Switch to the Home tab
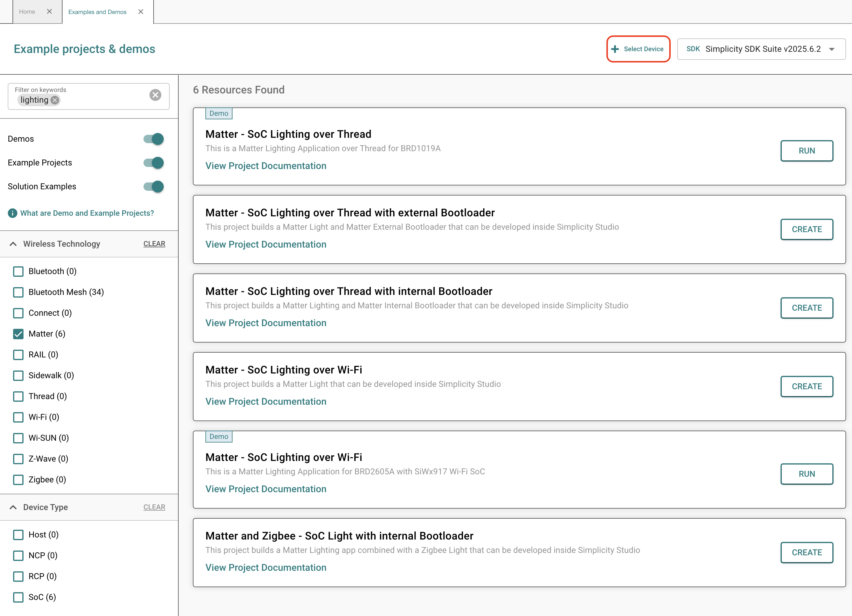This screenshot has height=616, width=852. [x=27, y=12]
